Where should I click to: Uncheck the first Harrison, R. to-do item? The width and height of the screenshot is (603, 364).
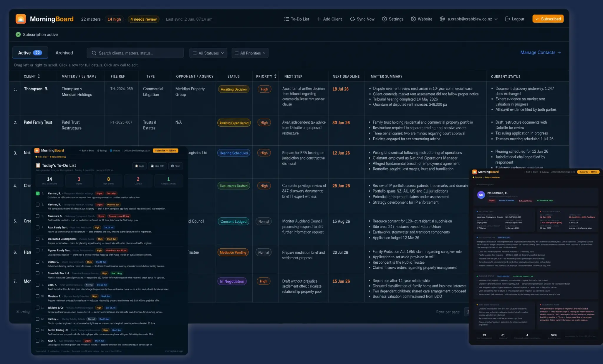click(37, 193)
